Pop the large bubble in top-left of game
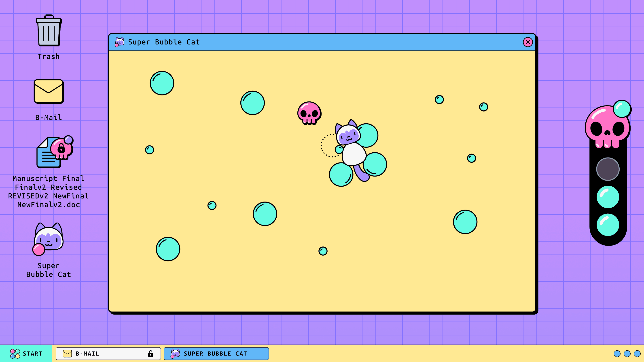The width and height of the screenshot is (644, 362). (x=162, y=83)
